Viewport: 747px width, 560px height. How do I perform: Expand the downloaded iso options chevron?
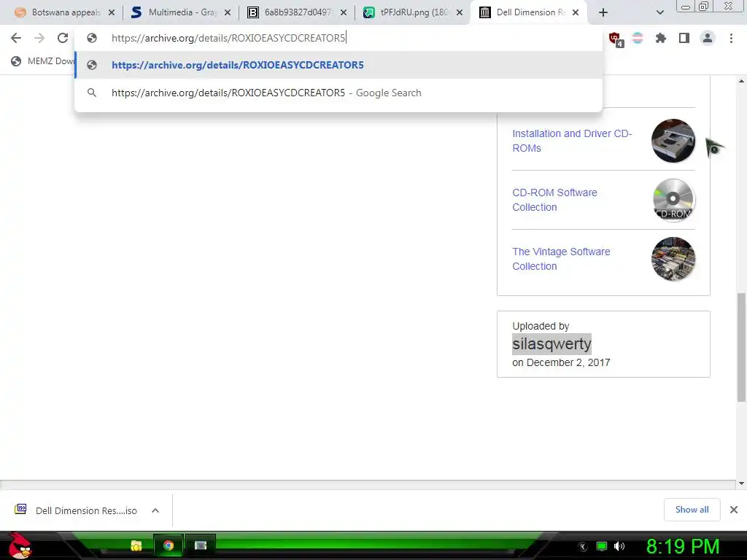(x=155, y=510)
